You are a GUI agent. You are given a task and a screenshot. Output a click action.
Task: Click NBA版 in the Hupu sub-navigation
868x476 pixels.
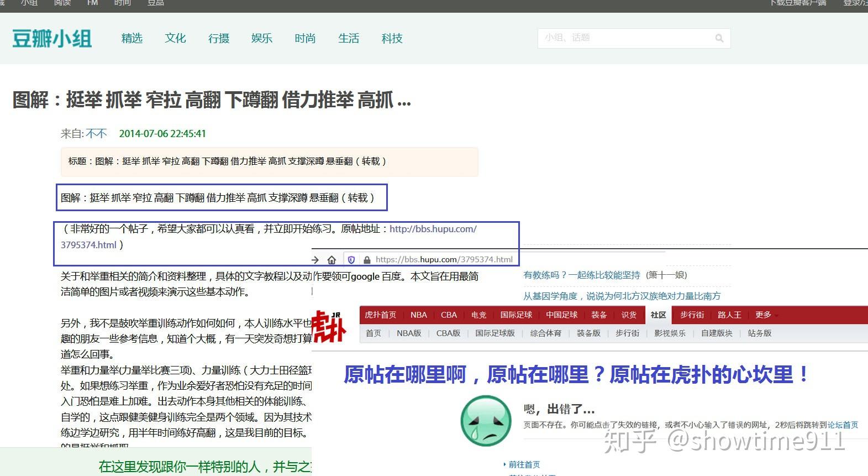coord(409,333)
